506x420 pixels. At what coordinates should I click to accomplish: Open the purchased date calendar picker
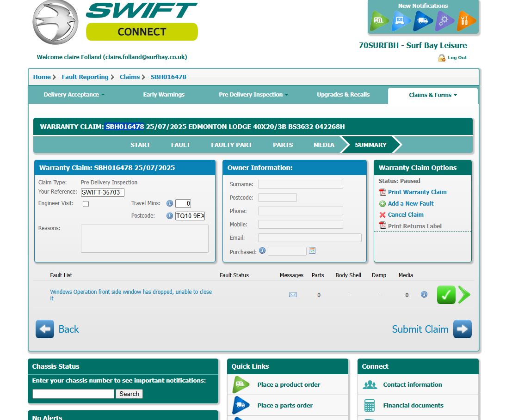click(312, 250)
